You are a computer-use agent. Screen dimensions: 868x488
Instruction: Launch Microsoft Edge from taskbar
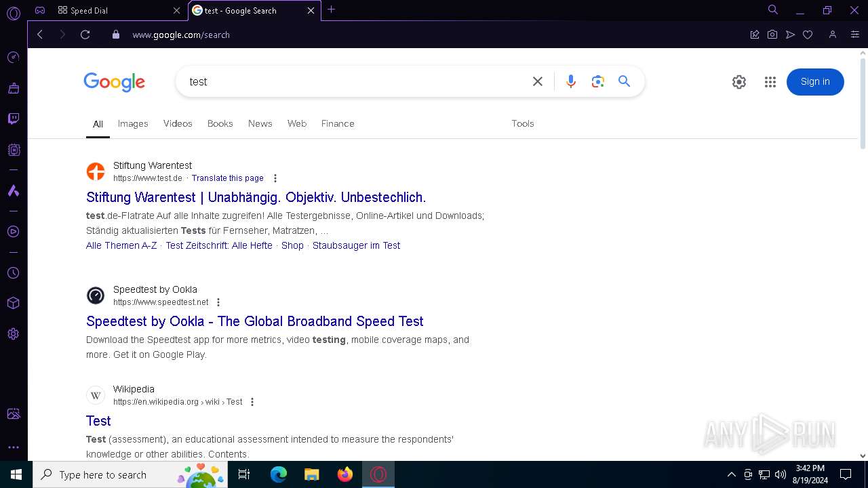pos(279,474)
